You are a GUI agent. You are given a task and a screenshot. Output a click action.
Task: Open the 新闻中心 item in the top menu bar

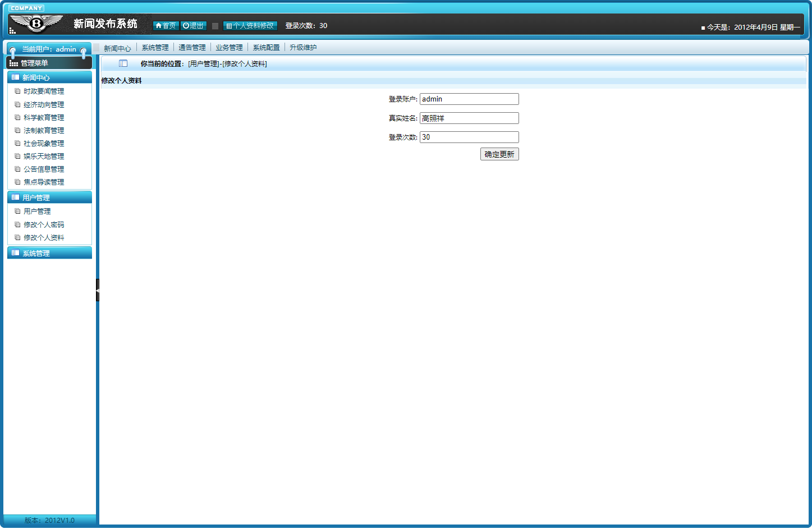(117, 48)
